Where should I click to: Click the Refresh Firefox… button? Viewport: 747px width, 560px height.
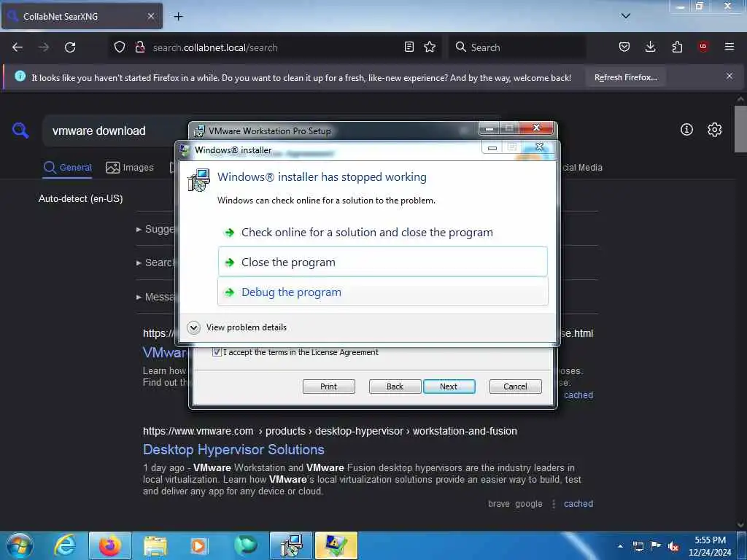click(x=625, y=77)
